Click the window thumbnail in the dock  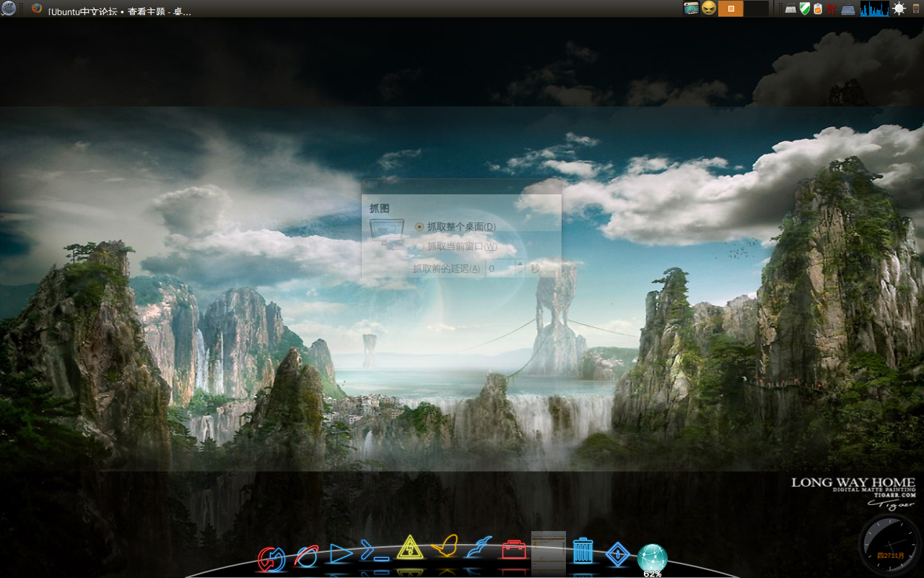point(549,553)
